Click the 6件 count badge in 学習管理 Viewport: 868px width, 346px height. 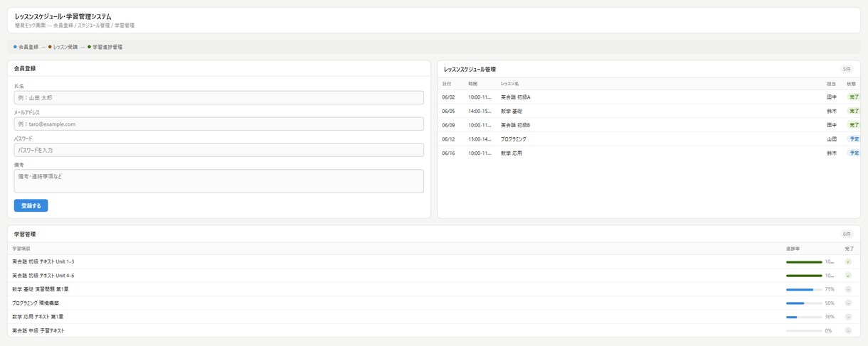pyautogui.click(x=847, y=234)
